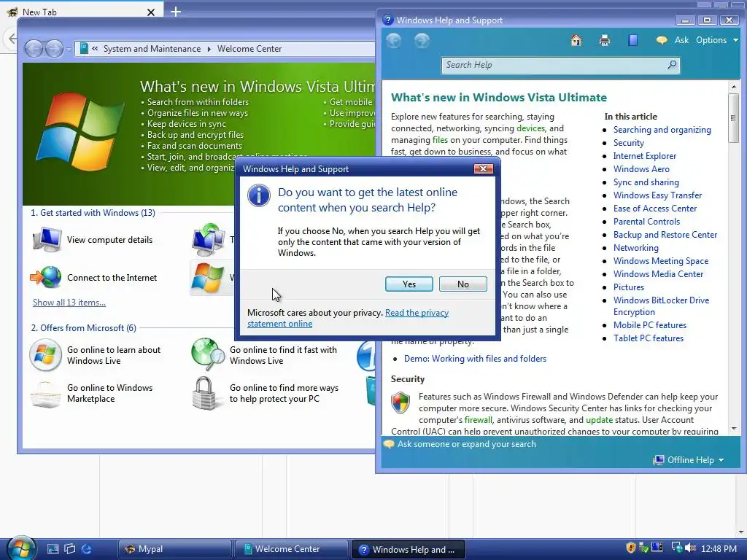Screen dimensions: 747x560
Task: Open Go online to find it fast item
Action: [x=264, y=355]
